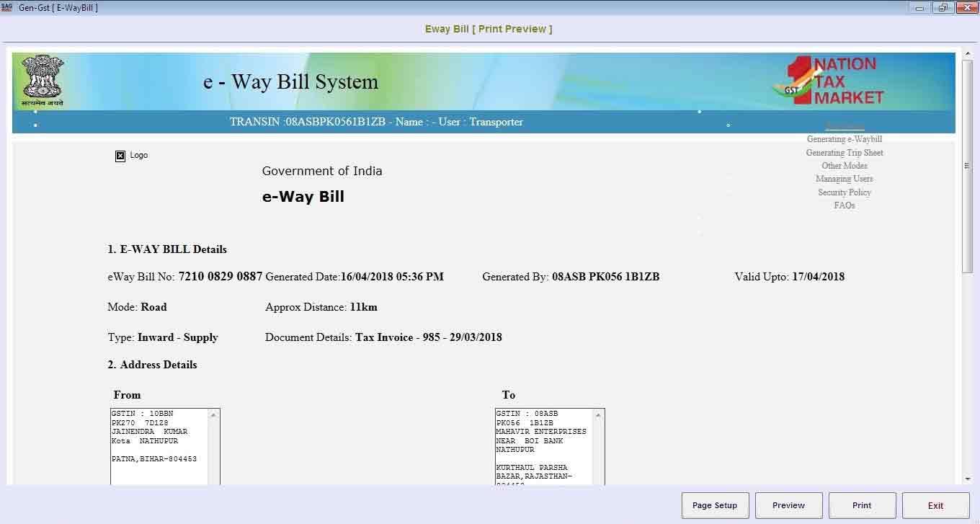Click the vertical scrollbar thumb of preview
This screenshot has width=980, height=524.
pos(968,166)
